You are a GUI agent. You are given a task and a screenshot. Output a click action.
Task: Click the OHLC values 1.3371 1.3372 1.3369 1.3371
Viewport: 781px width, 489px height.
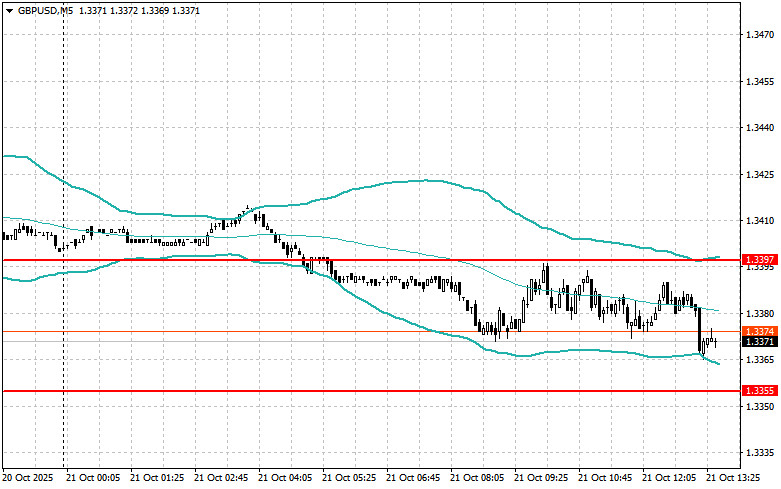(138, 10)
